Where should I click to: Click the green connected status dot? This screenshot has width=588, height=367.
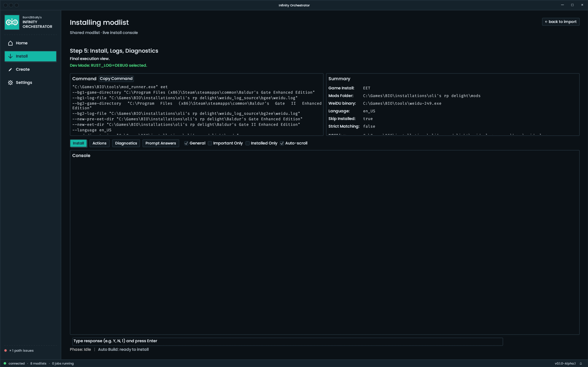(x=5, y=364)
